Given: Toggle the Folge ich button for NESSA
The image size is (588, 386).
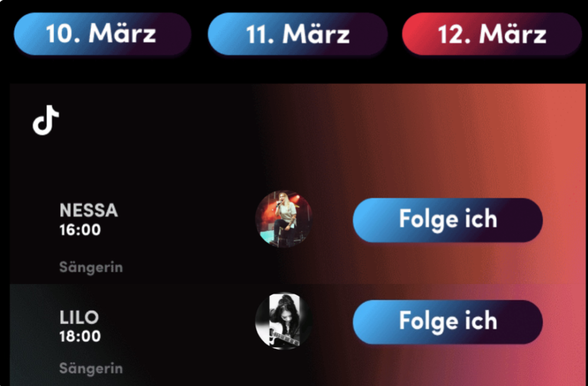Looking at the screenshot, I should pos(447,220).
